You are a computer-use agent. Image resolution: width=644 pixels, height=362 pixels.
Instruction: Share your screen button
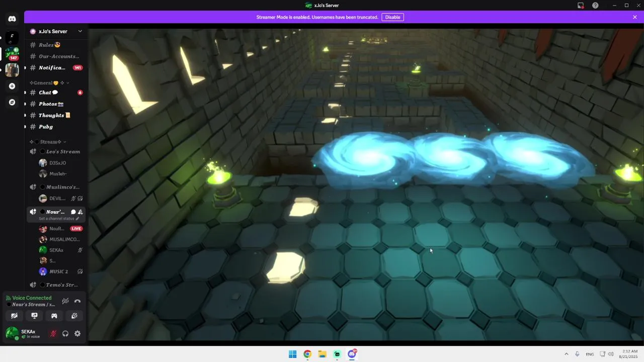(x=34, y=316)
